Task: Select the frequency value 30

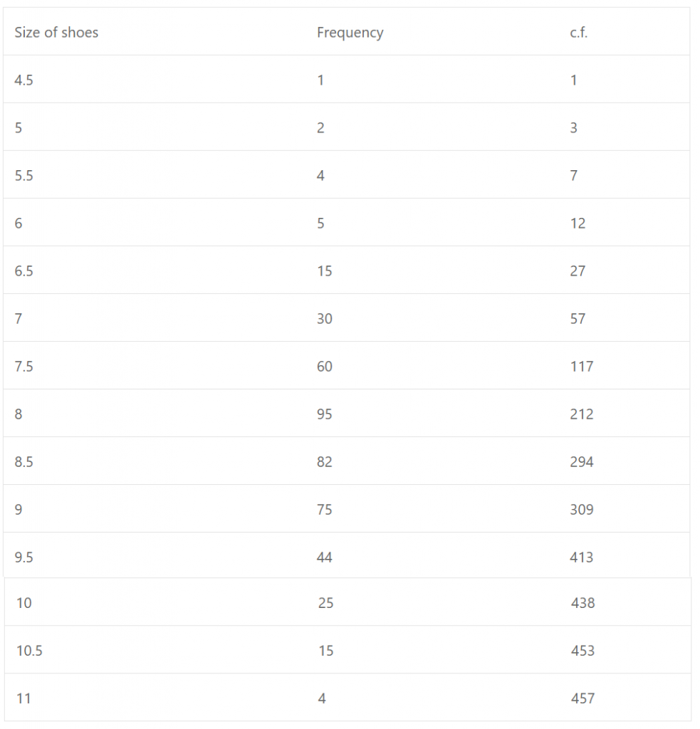Action: [324, 318]
